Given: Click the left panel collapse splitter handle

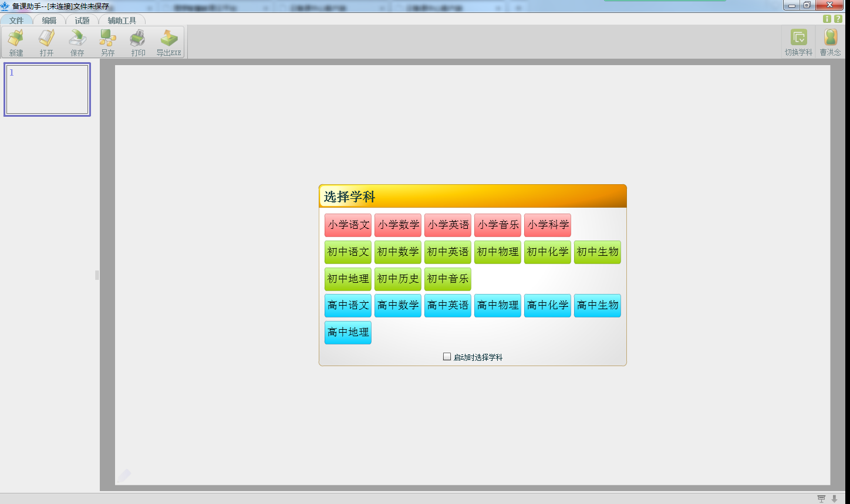Looking at the screenshot, I should point(97,275).
